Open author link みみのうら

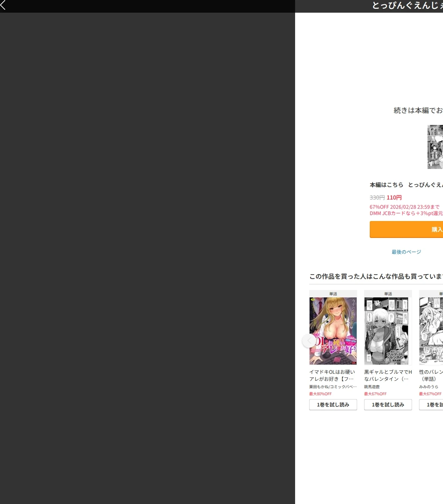click(x=429, y=387)
